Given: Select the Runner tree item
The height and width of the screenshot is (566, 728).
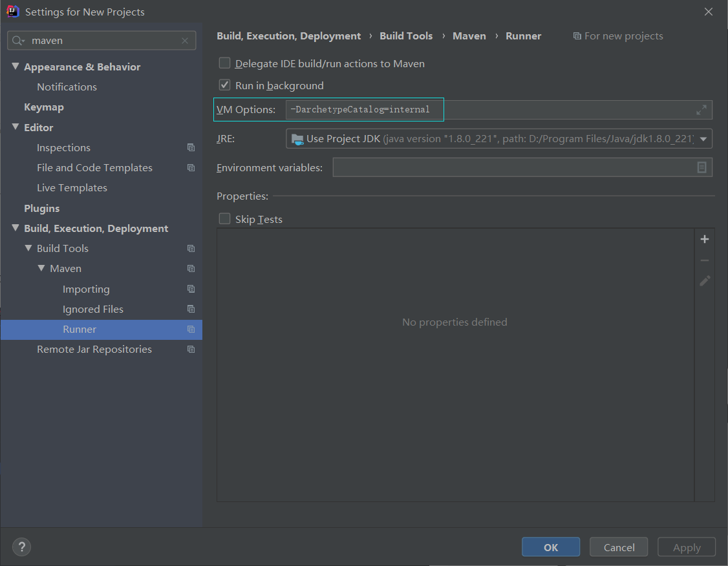Looking at the screenshot, I should tap(102, 330).
